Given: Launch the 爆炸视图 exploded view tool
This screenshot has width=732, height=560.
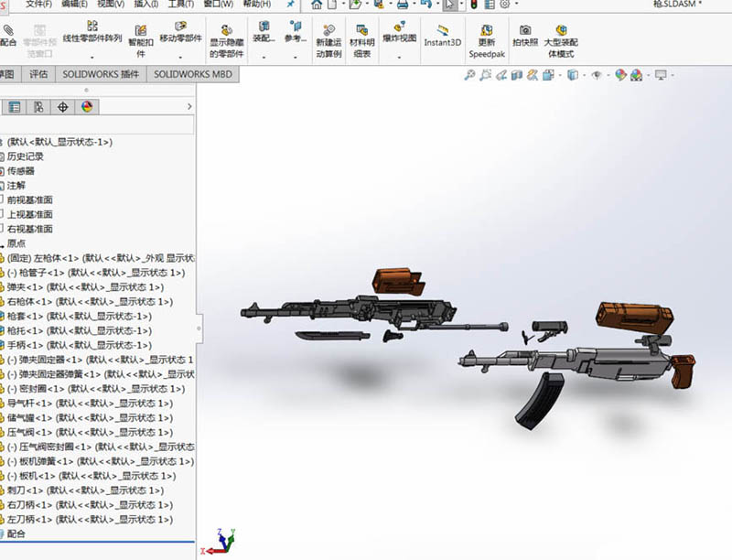Looking at the screenshot, I should (x=399, y=32).
